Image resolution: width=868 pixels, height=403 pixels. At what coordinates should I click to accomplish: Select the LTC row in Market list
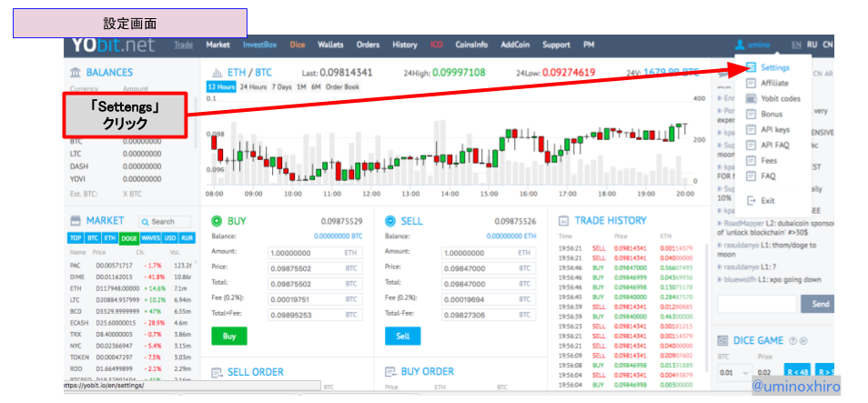coord(131,300)
